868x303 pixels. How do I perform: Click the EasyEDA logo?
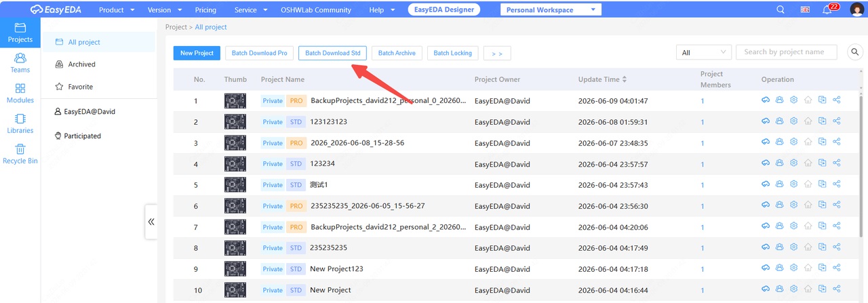pyautogui.click(x=55, y=9)
